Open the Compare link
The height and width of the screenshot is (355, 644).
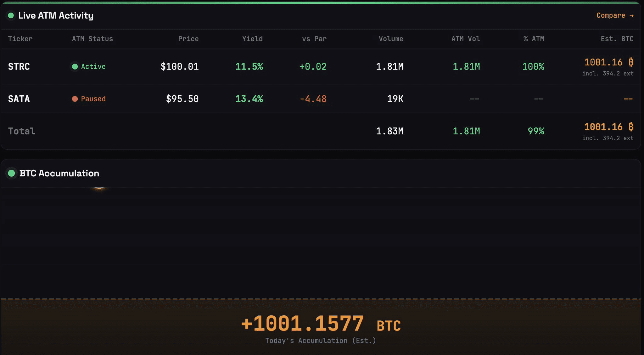click(611, 15)
